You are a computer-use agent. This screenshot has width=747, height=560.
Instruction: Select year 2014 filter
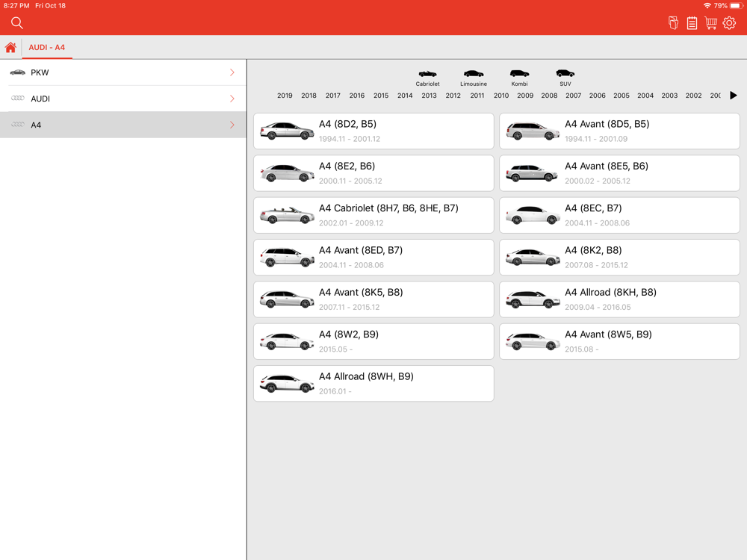click(405, 96)
